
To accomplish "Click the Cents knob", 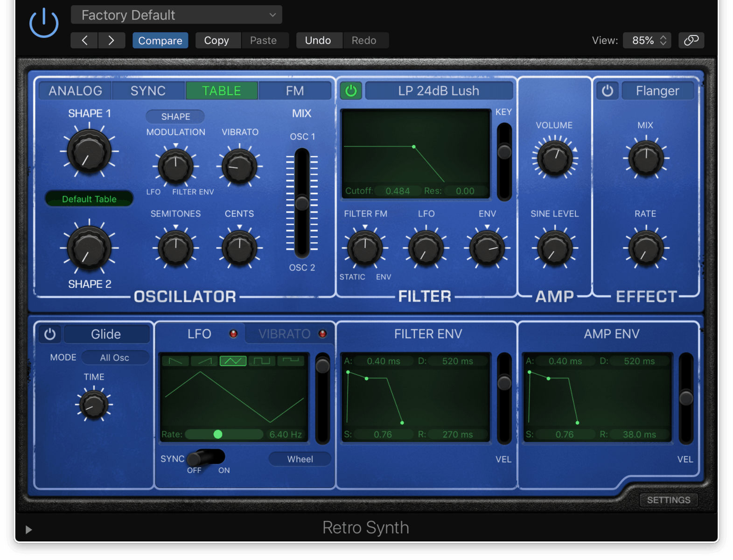I will 239,248.
